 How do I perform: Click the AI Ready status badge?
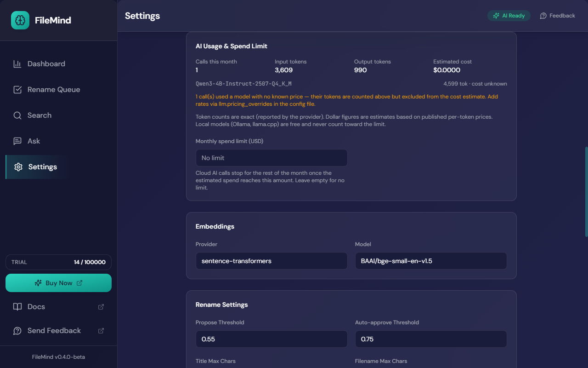click(509, 16)
